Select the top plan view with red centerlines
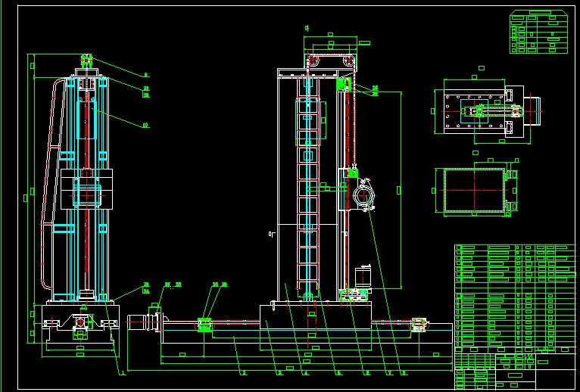 click(x=485, y=111)
